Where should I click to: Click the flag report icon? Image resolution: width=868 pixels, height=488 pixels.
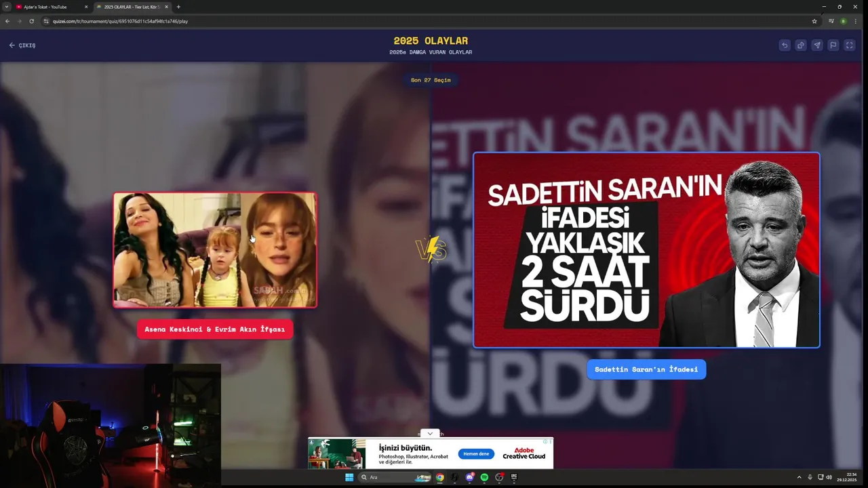[x=833, y=45]
